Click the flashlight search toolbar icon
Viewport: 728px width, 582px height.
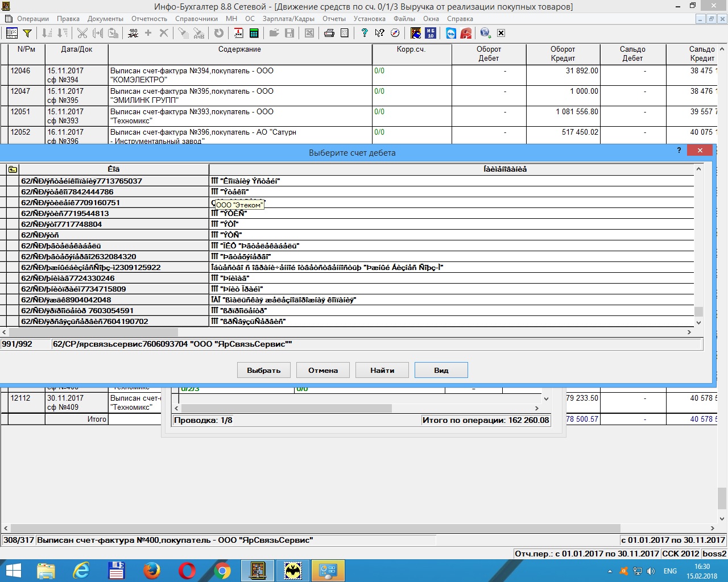click(x=183, y=33)
